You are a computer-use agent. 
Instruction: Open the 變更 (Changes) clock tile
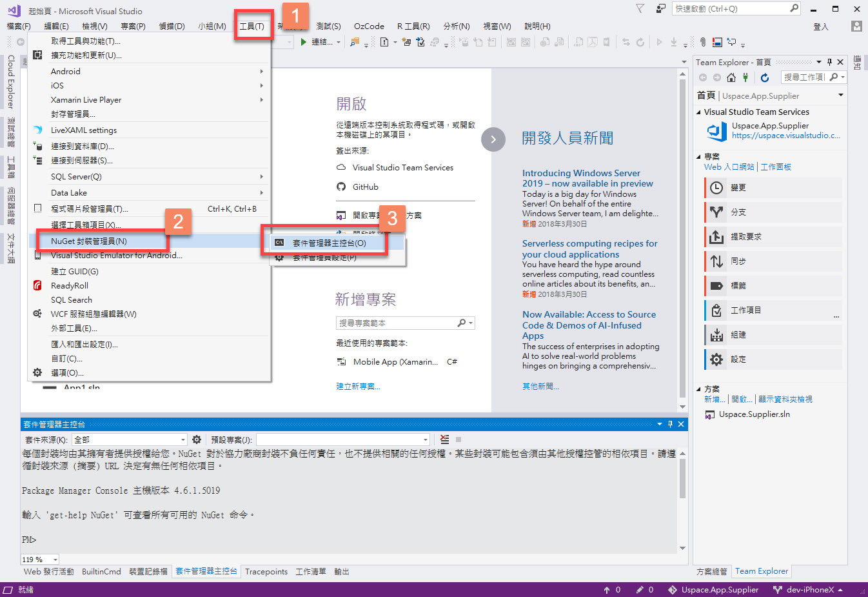pyautogui.click(x=773, y=188)
